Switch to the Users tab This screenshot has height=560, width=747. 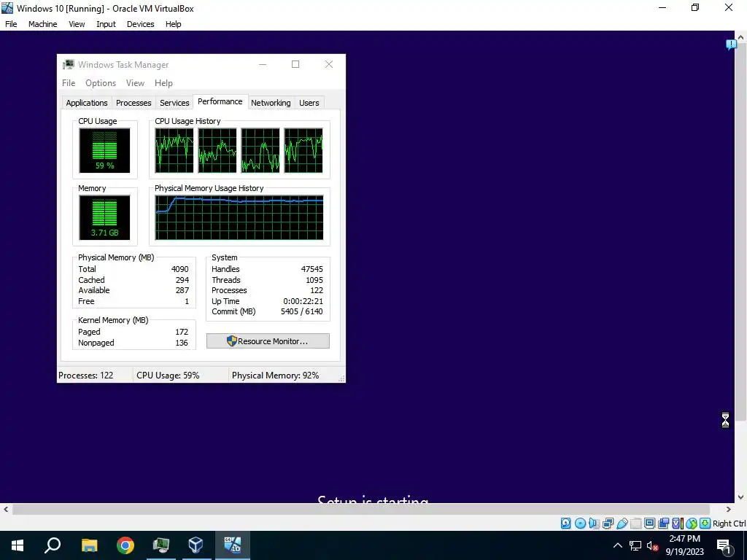coord(309,103)
